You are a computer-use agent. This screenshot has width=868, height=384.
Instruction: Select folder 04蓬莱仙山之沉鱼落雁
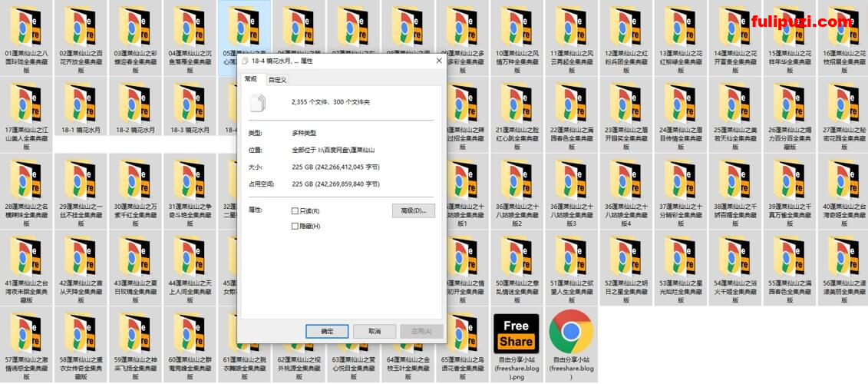[190, 37]
